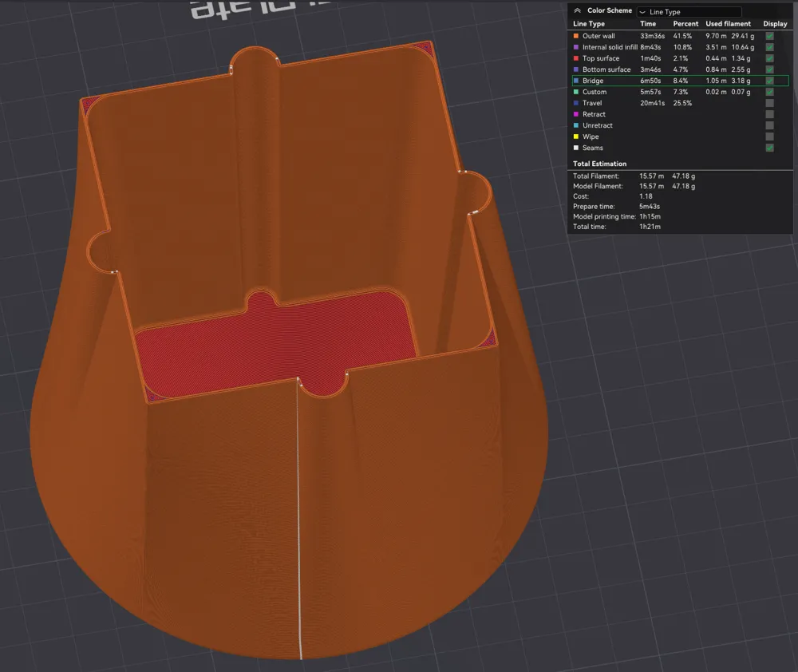Screen dimensions: 798x672
Task: Open the Line Type color scheme dropdown
Action: (x=689, y=12)
